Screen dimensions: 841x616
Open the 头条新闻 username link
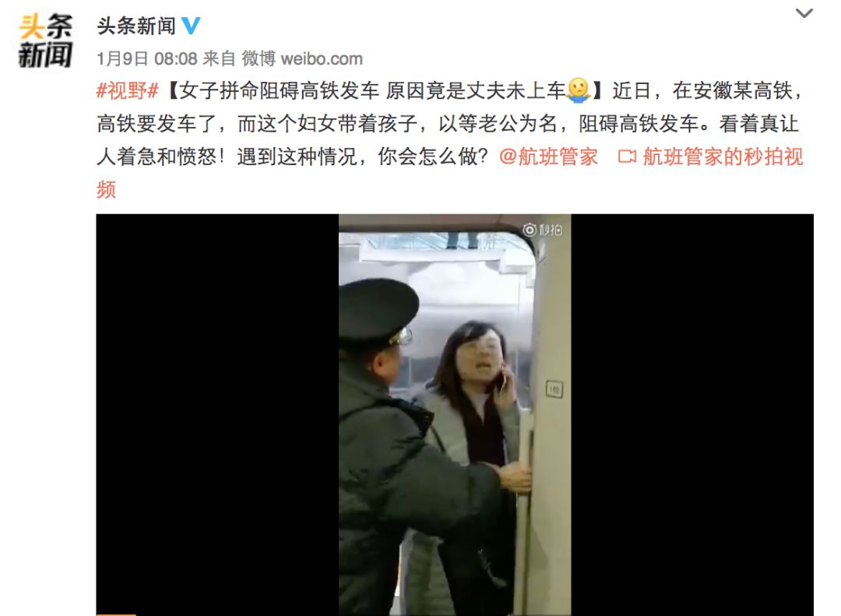coord(136,26)
